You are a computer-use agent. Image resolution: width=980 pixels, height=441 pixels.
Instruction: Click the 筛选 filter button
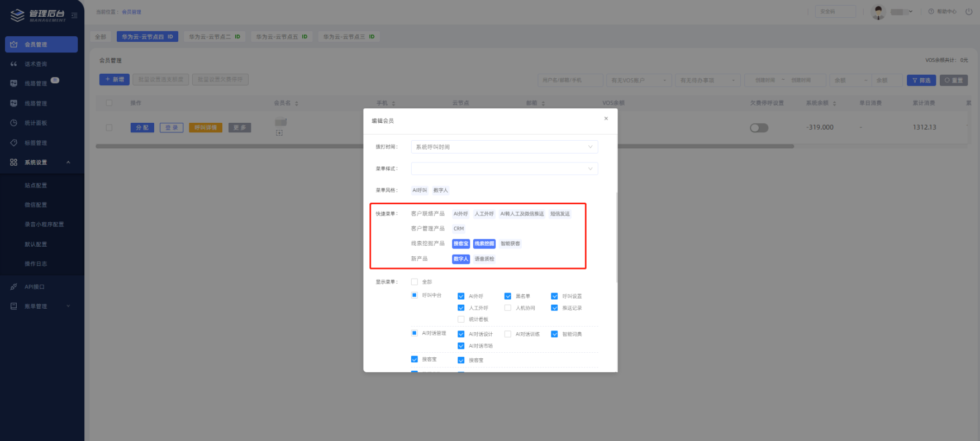921,80
